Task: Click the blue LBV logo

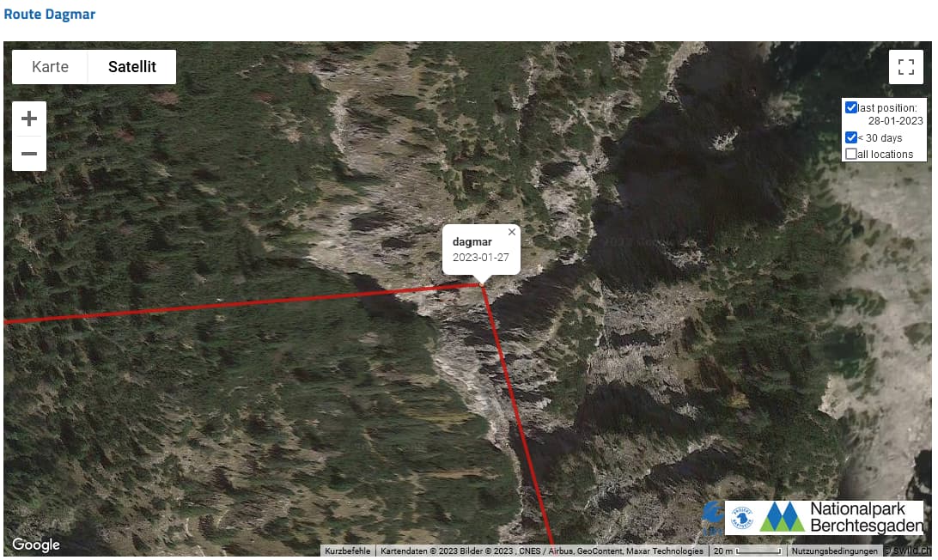Action: (713, 518)
